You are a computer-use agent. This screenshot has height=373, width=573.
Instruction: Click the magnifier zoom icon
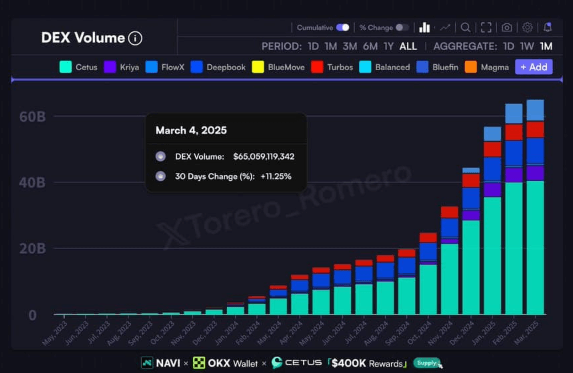[466, 27]
